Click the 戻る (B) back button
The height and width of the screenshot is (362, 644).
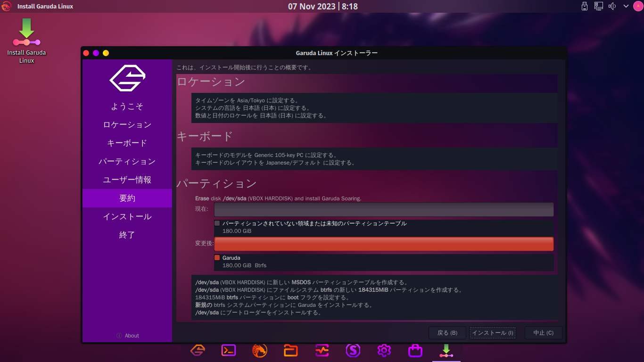tap(447, 333)
